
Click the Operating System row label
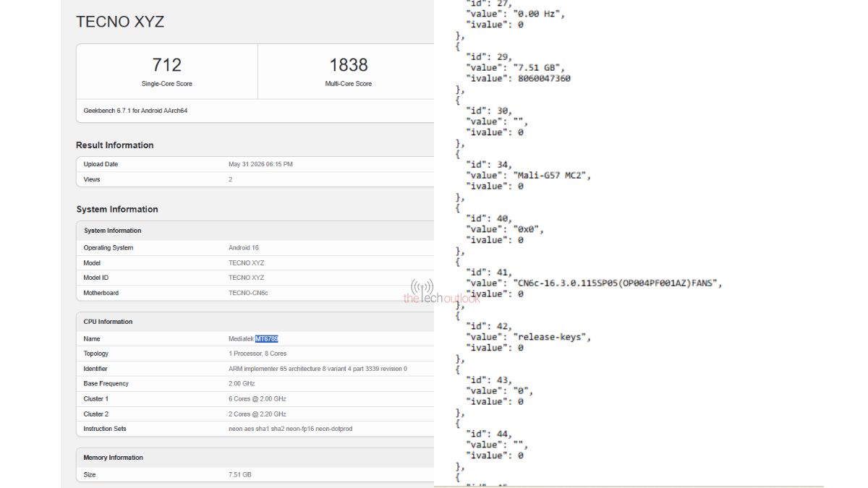coord(109,248)
